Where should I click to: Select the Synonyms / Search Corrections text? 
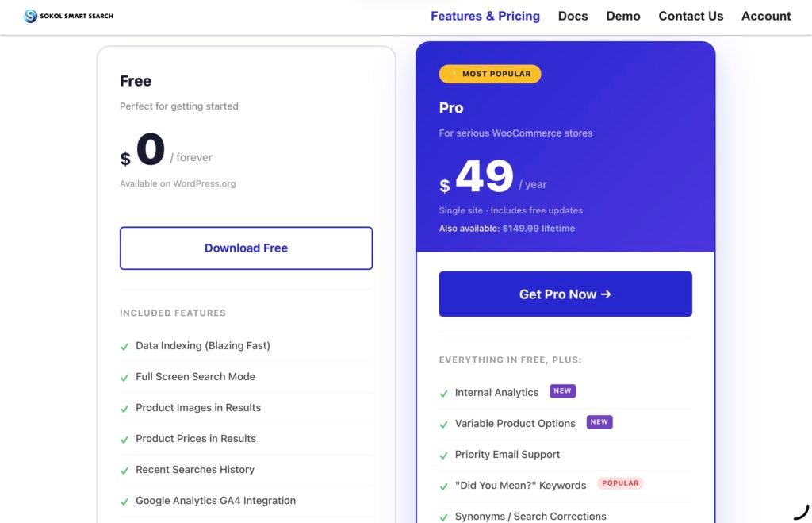[530, 517]
